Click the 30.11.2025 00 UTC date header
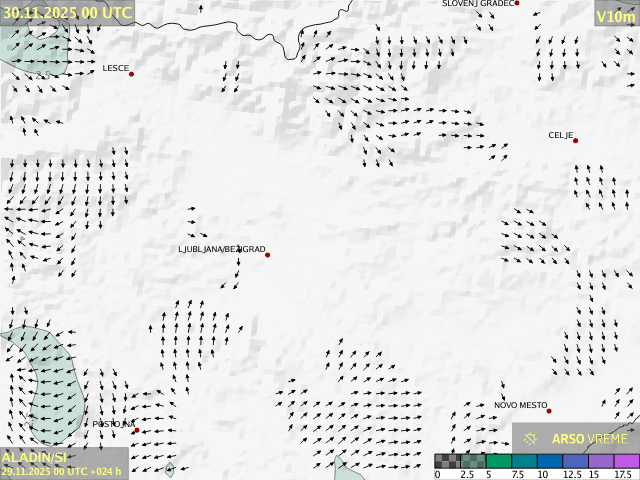640x480 pixels. tap(67, 12)
